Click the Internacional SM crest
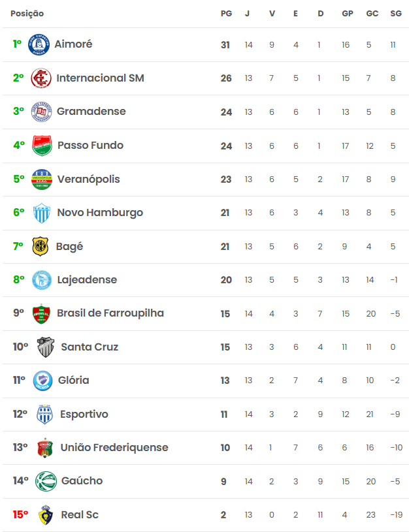 [41, 78]
